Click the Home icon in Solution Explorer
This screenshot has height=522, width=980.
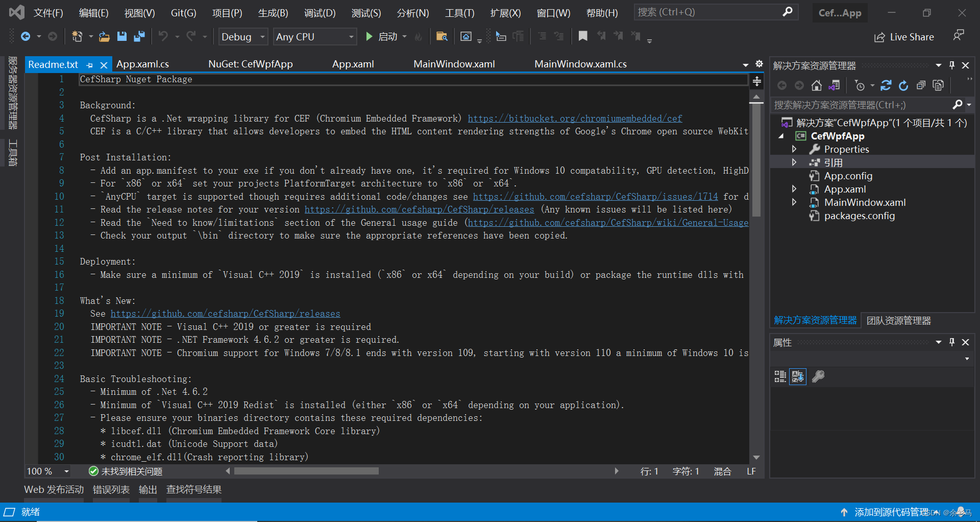(816, 85)
